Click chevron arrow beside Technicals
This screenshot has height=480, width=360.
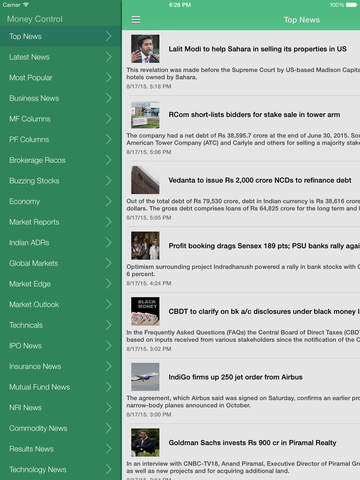pos(108,325)
